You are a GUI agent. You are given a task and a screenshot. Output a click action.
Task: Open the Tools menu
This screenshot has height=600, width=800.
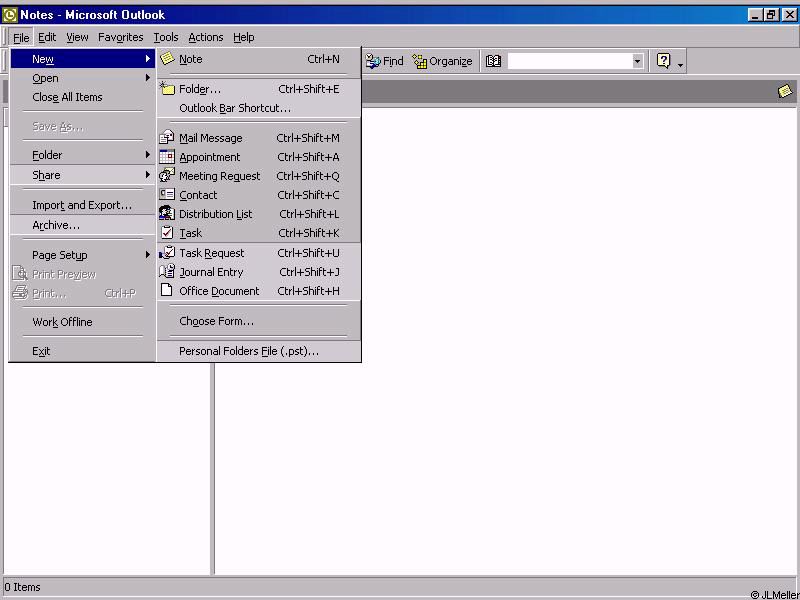pos(166,37)
